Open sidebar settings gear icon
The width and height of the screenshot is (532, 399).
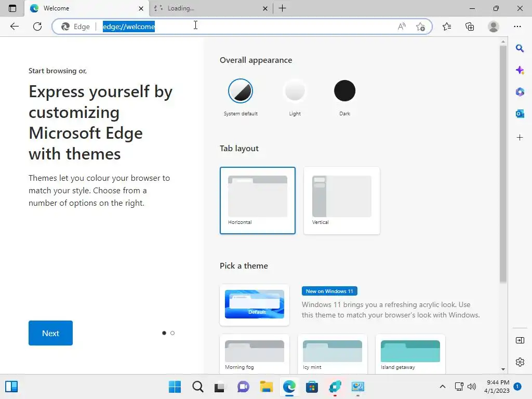pyautogui.click(x=520, y=362)
